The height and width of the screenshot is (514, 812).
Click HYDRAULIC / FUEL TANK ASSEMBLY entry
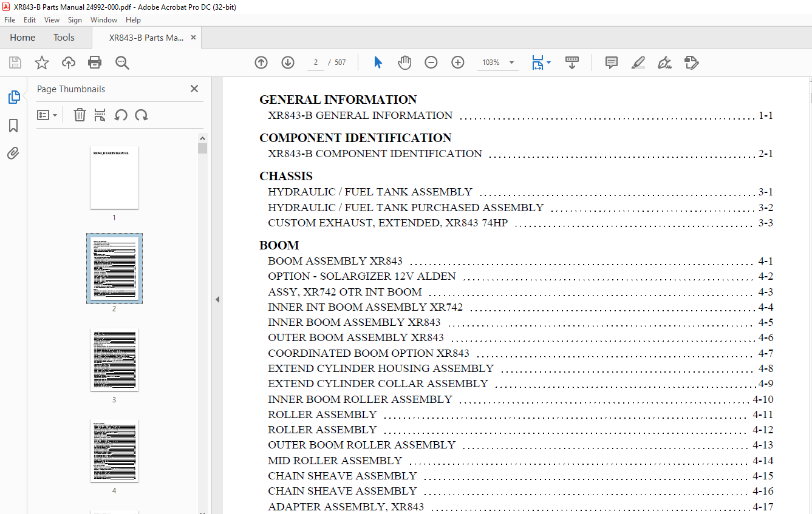coord(370,192)
